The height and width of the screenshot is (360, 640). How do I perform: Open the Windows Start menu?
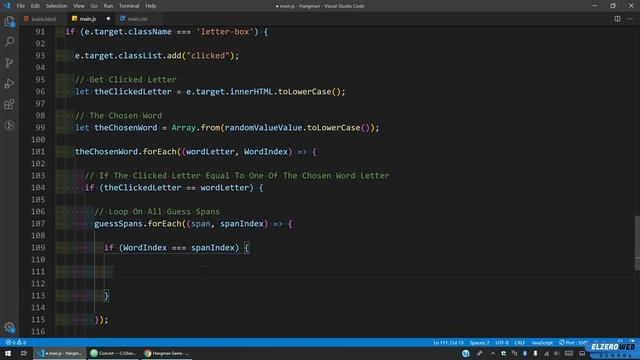8,353
